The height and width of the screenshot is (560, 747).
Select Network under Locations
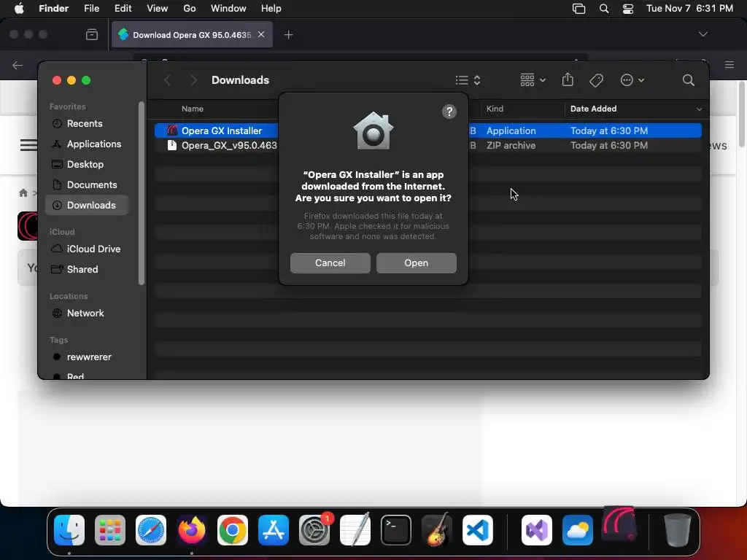85,314
